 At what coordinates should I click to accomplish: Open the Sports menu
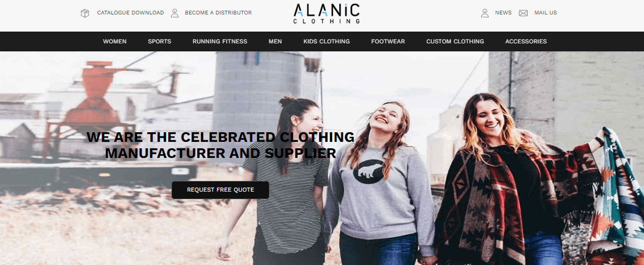click(x=160, y=41)
